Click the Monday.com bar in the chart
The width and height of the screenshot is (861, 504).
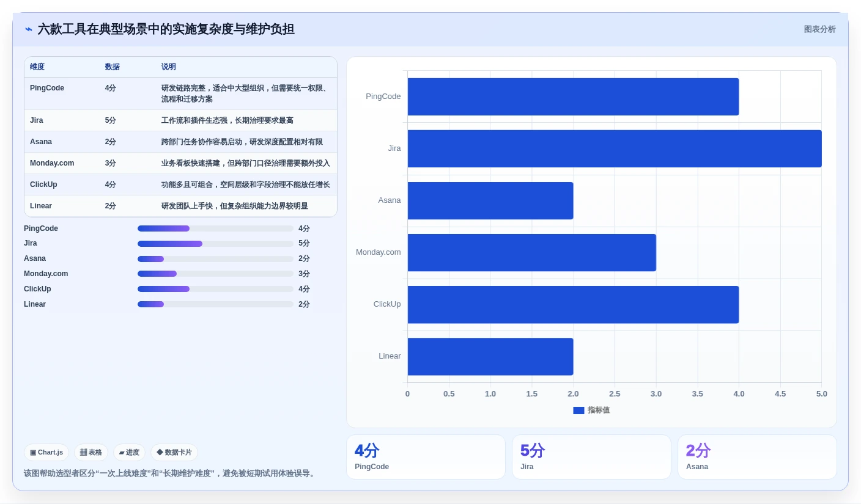point(532,252)
